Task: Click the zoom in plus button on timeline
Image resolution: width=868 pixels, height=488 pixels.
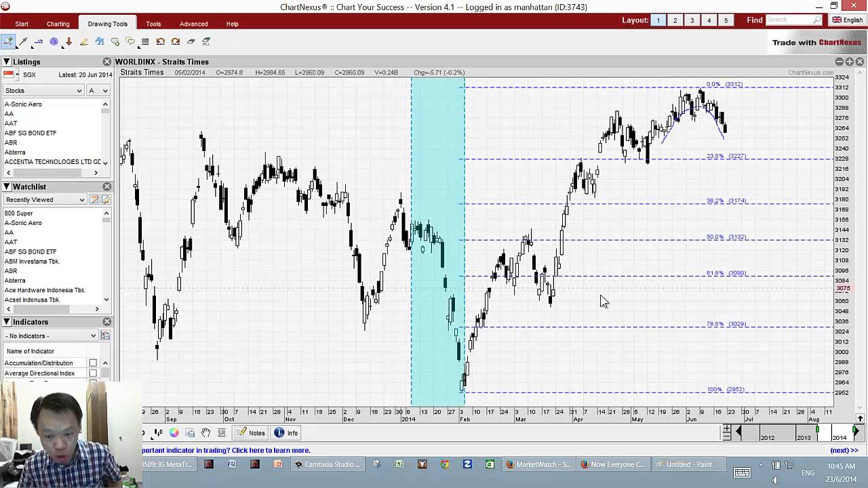Action: pos(726,428)
